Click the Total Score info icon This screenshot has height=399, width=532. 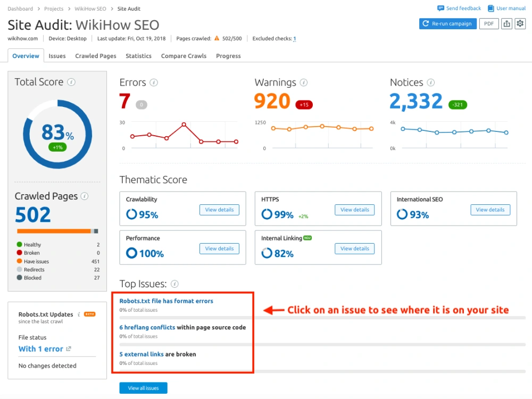[71, 82]
